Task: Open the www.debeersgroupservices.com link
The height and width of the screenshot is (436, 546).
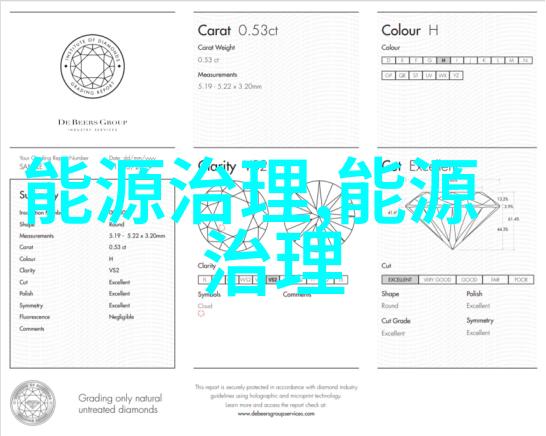Action: [x=276, y=414]
